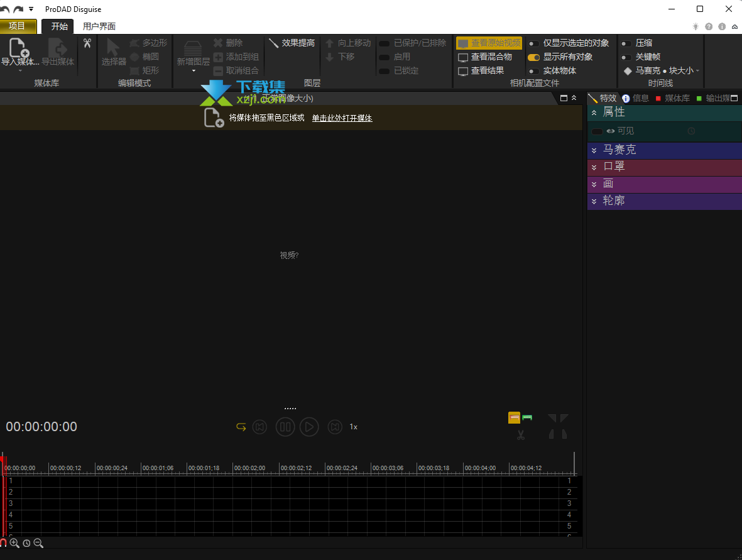The height and width of the screenshot is (560, 742).
Task: Click the 单击此处打开媒体 link
Action: (x=342, y=118)
